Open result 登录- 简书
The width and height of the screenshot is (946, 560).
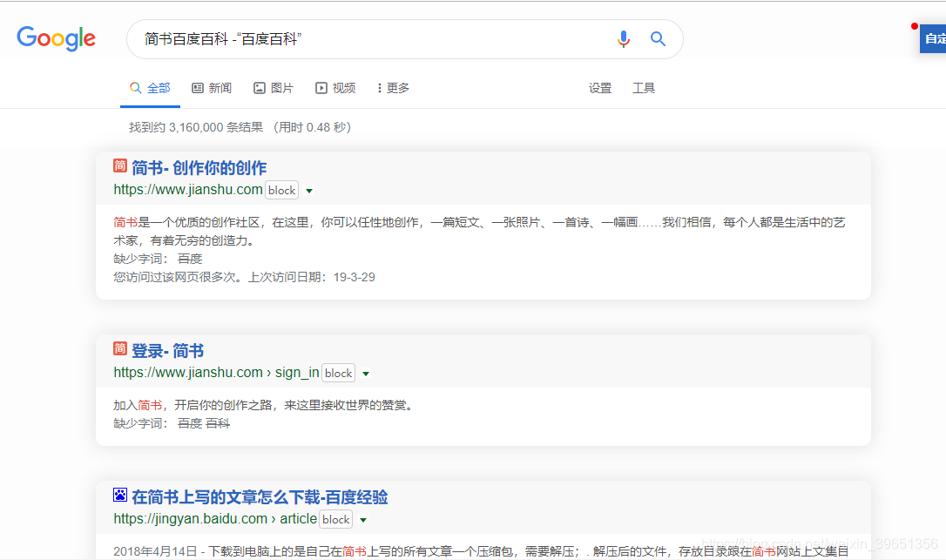168,351
